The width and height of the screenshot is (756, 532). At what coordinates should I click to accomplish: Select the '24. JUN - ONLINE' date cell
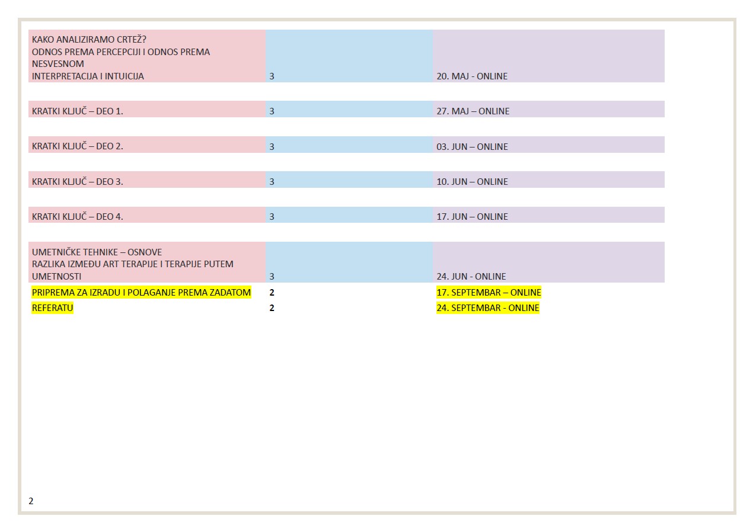[471, 277]
